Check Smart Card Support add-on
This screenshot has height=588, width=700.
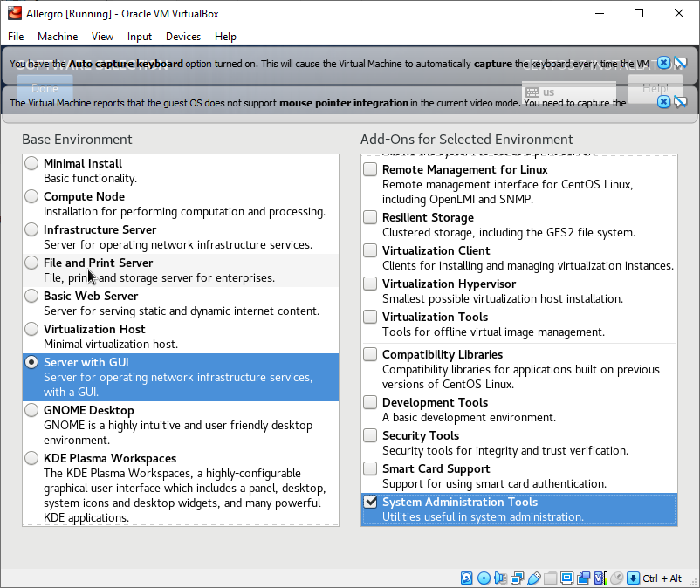point(370,468)
